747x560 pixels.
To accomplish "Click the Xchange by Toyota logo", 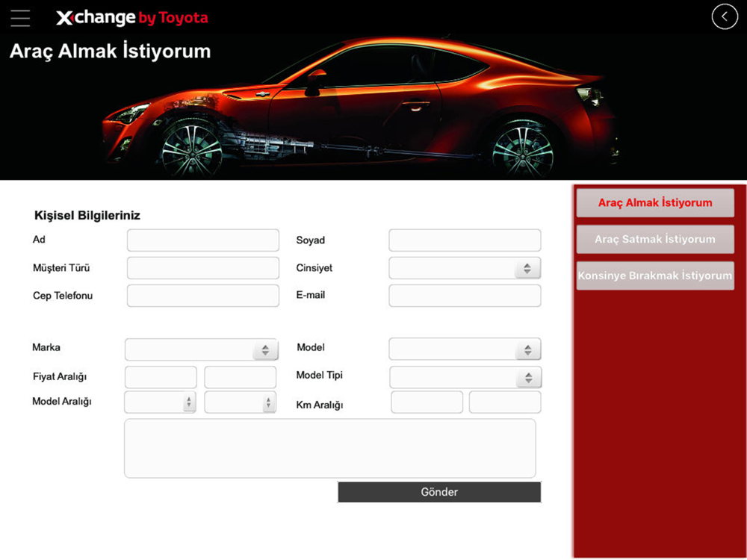I will (x=132, y=18).
